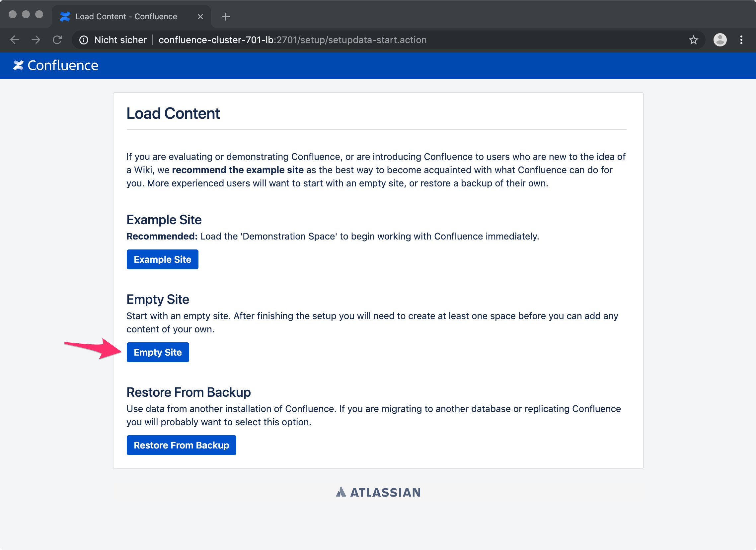Click the macOS red close window dot
Viewport: 756px width, 550px height.
[13, 14]
